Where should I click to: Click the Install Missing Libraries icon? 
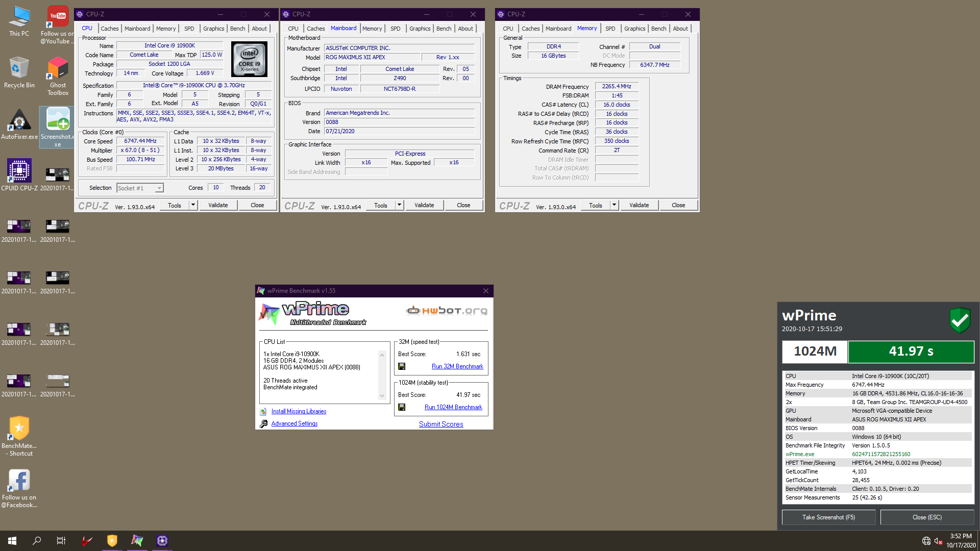(x=263, y=411)
